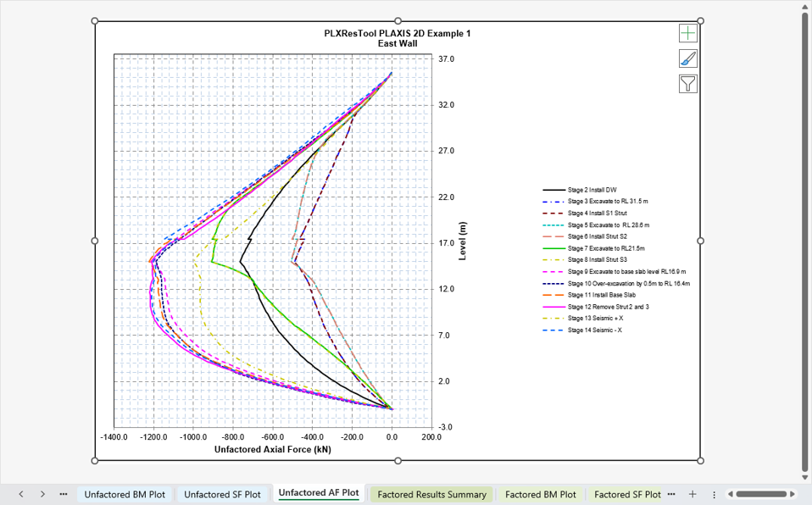Click the chart title PLXResTool PLAXIS 2D
The height and width of the screenshot is (505, 812).
click(x=398, y=38)
